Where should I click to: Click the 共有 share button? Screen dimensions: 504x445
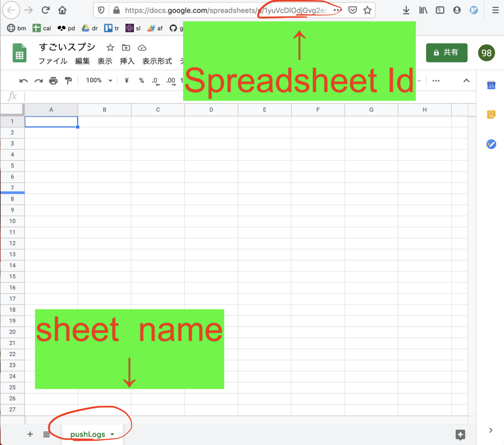(446, 53)
